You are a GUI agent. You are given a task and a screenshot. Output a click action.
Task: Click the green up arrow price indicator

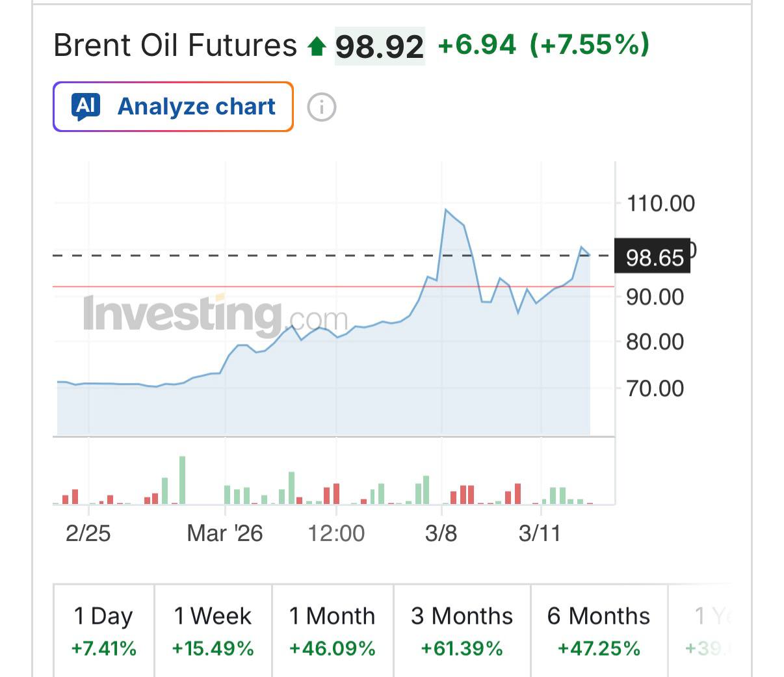click(317, 46)
